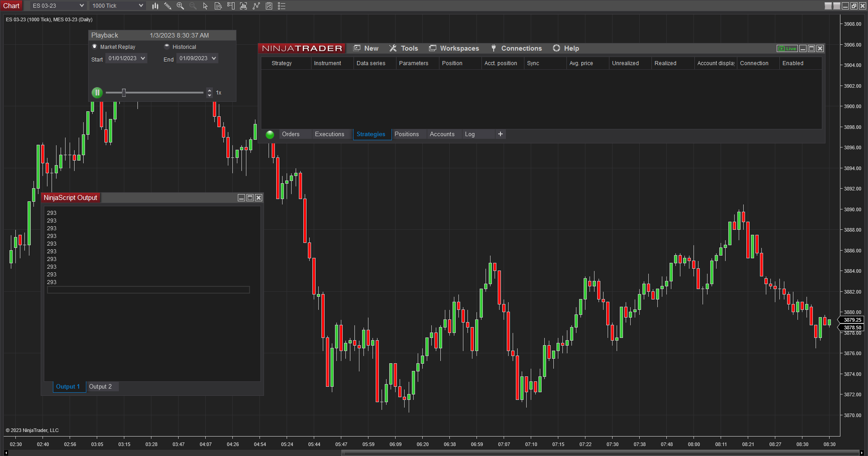Sort by the Strategy column header
868x456 pixels.
click(287, 63)
